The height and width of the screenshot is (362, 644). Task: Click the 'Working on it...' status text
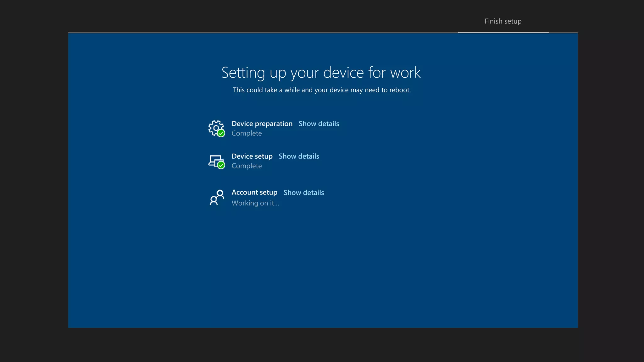(255, 203)
